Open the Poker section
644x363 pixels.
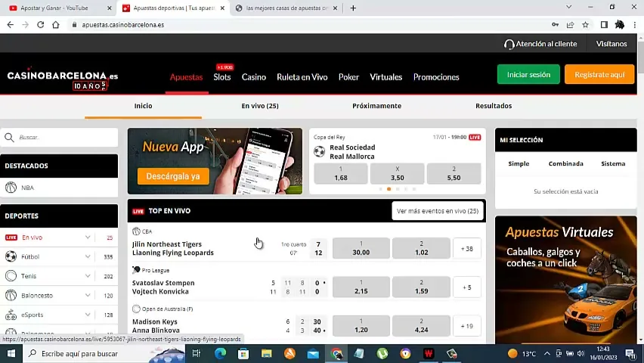[348, 77]
